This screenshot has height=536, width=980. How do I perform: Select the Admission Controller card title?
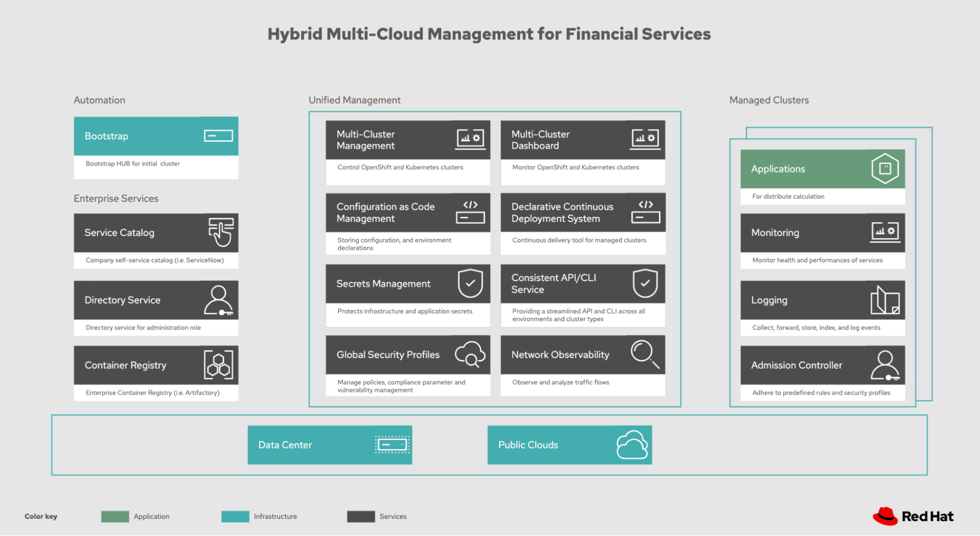click(x=797, y=365)
